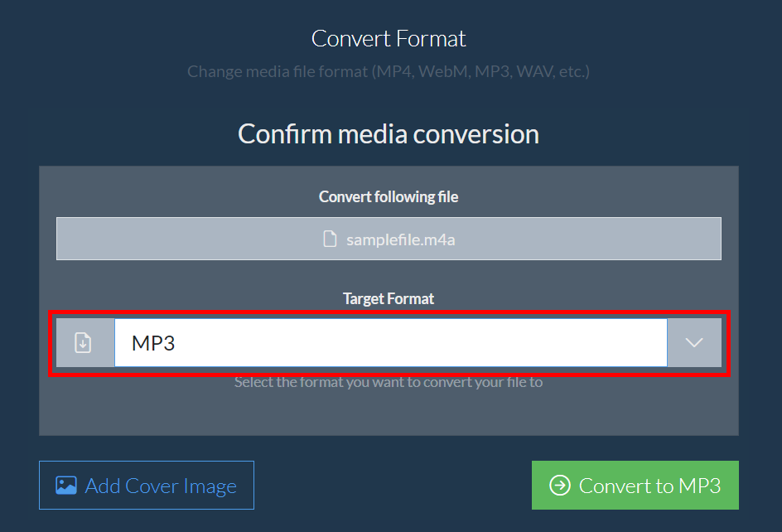Click the file-download icon left of the MP3 field
This screenshot has height=532, width=782.
point(84,342)
